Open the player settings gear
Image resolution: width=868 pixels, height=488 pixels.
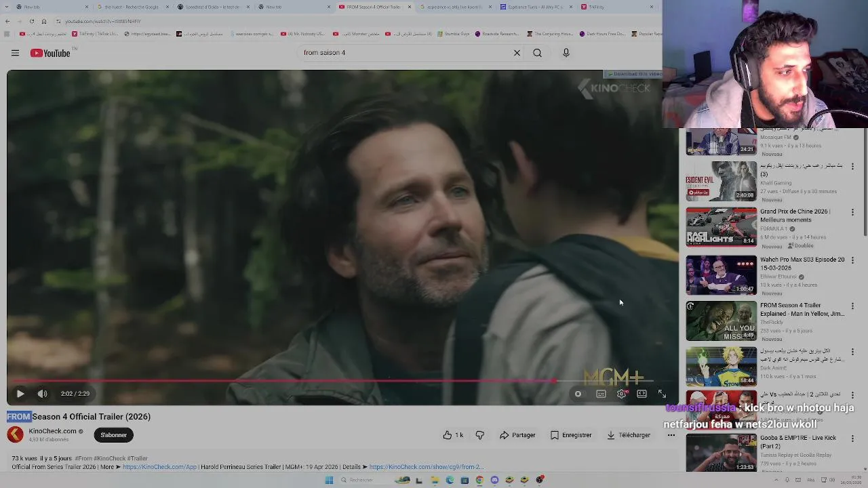[622, 394]
